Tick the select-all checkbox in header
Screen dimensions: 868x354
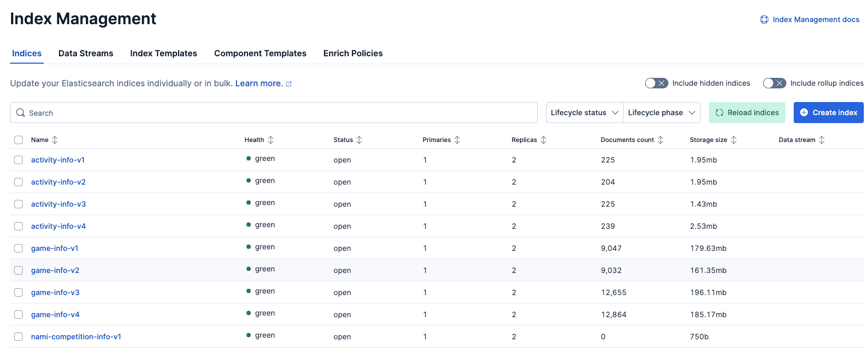pos(18,140)
